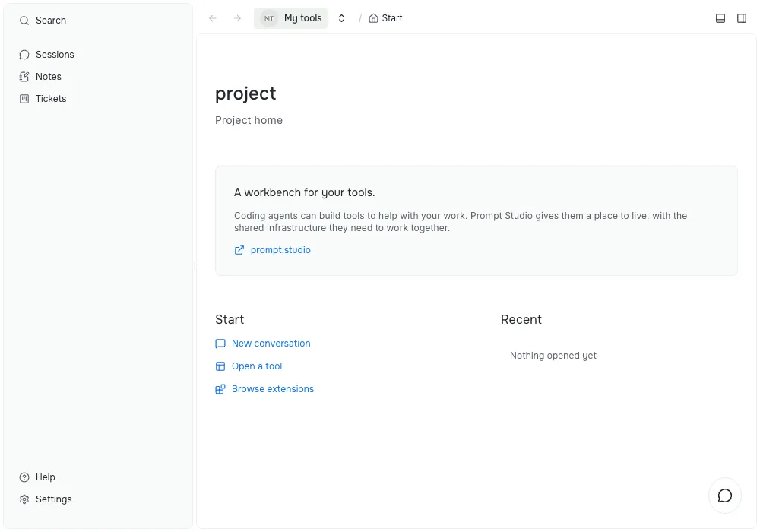This screenshot has width=760, height=532.
Task: Click the external link icon beside prompt.studio
Action: [x=239, y=250]
